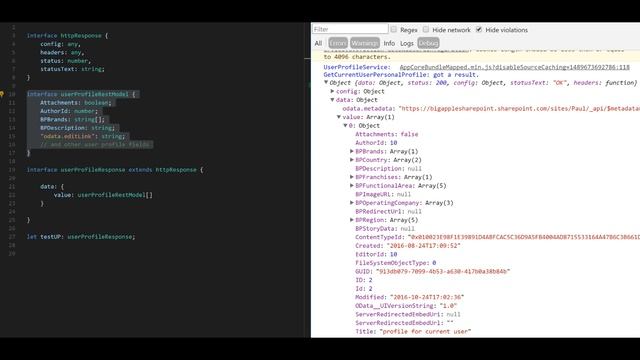
Task: Click the GetCurrentUserPersonalProfile log message
Action: (401, 75)
